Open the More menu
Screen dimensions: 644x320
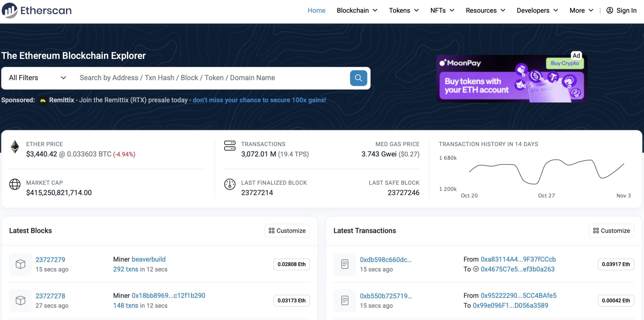[581, 11]
